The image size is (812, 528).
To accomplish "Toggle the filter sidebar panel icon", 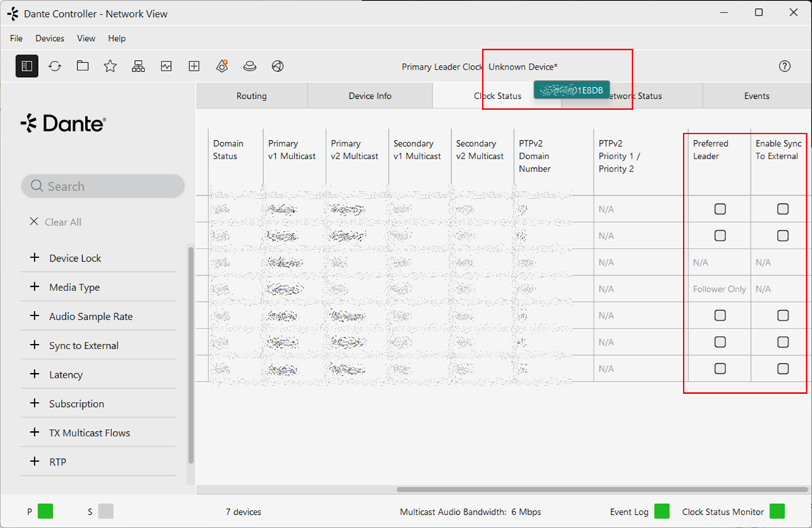I will 27,66.
